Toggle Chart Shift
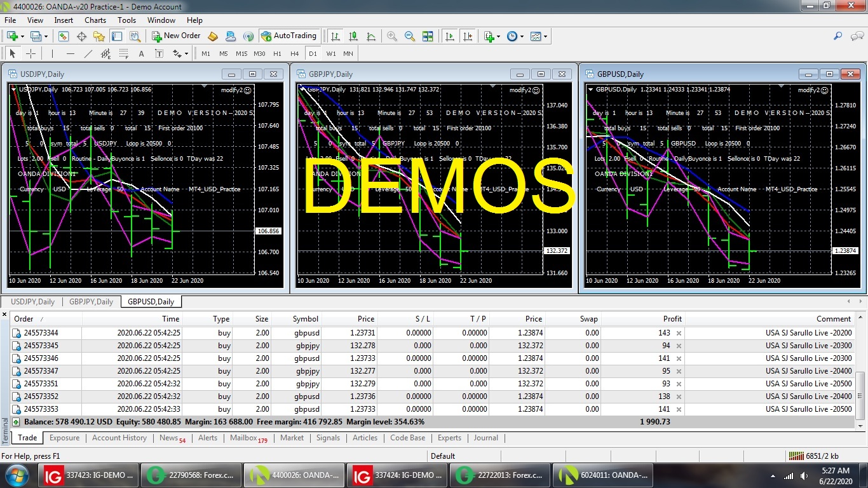The width and height of the screenshot is (868, 488). click(468, 36)
